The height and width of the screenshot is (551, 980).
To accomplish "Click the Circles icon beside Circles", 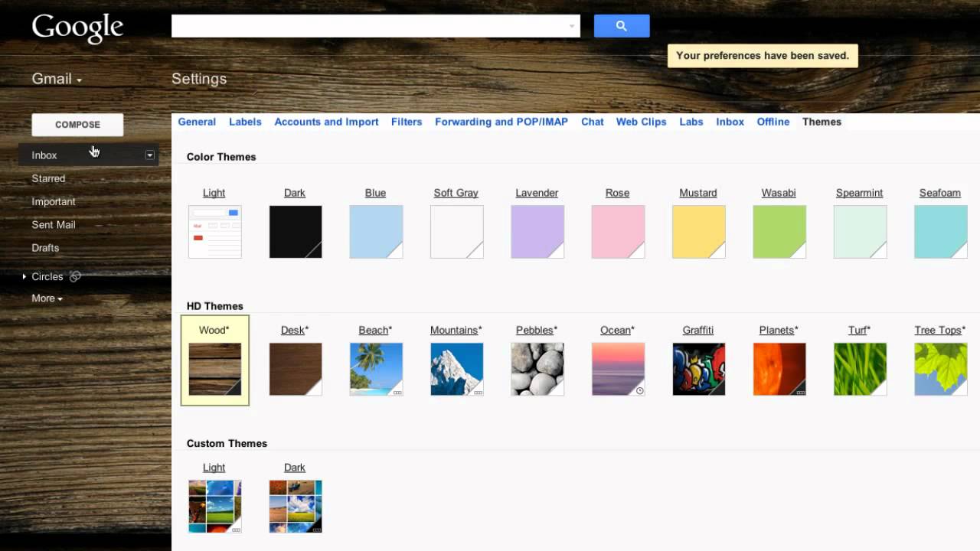I will coord(75,276).
